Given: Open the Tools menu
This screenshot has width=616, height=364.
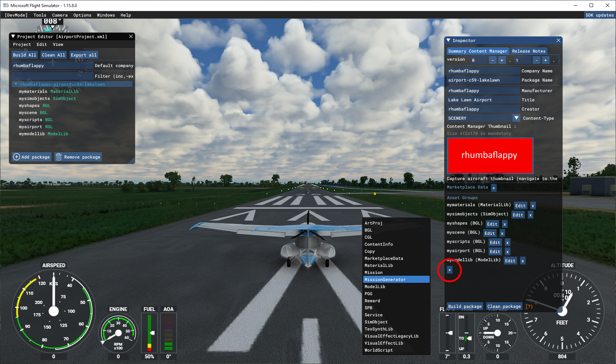Looking at the screenshot, I should tap(40, 15).
